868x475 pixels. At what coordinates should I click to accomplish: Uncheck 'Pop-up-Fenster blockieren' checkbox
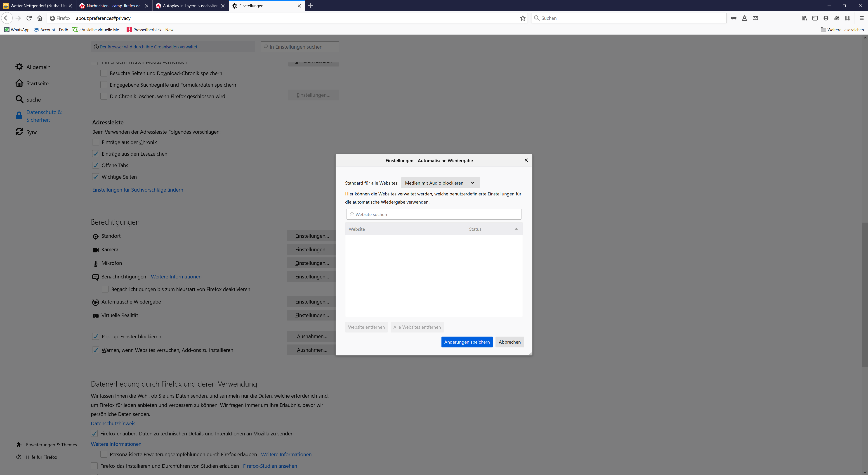[96, 336]
